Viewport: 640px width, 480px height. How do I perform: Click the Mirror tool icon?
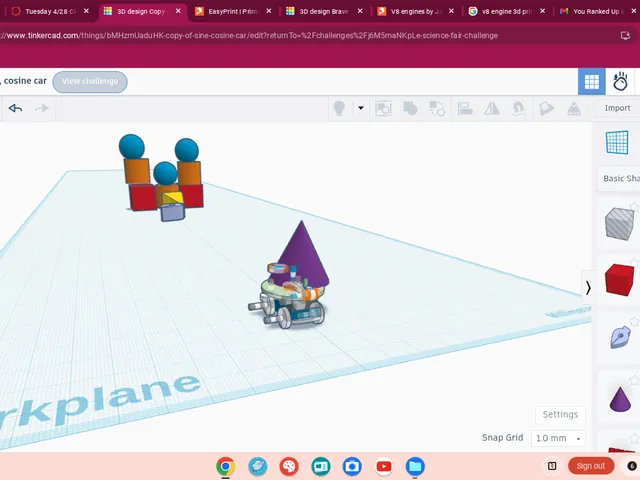point(492,108)
